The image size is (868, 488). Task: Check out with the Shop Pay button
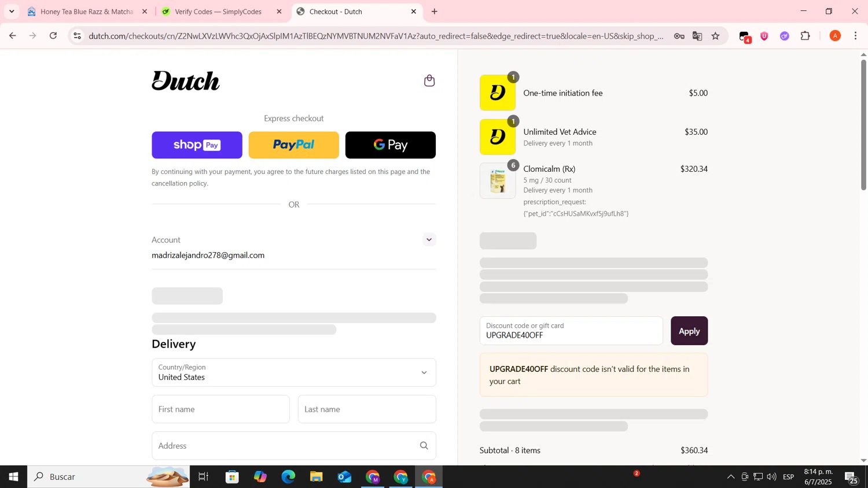click(x=197, y=145)
